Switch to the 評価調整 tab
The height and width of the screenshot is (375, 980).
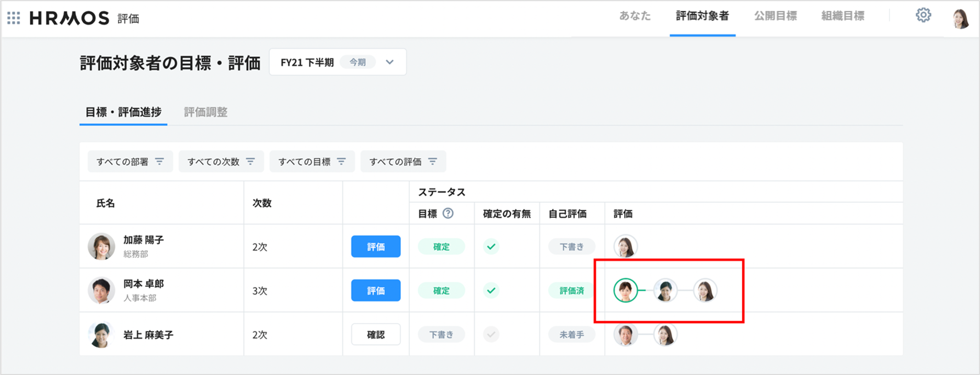click(x=205, y=112)
